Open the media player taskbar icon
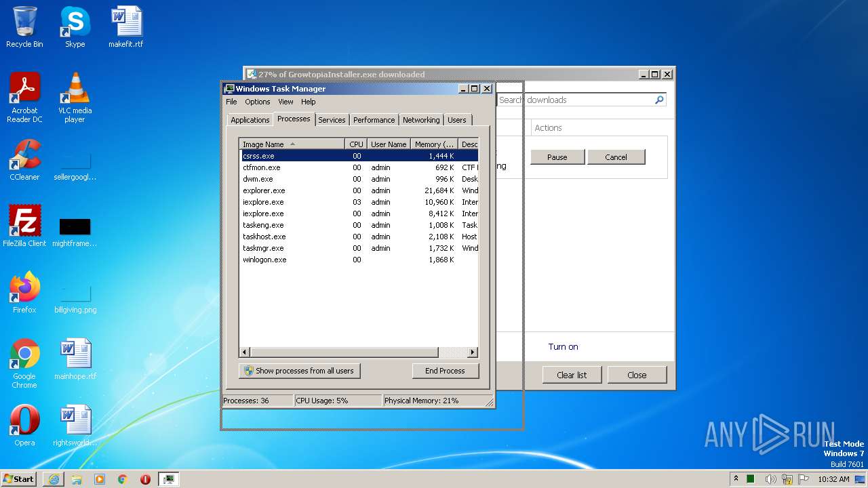 tap(100, 479)
